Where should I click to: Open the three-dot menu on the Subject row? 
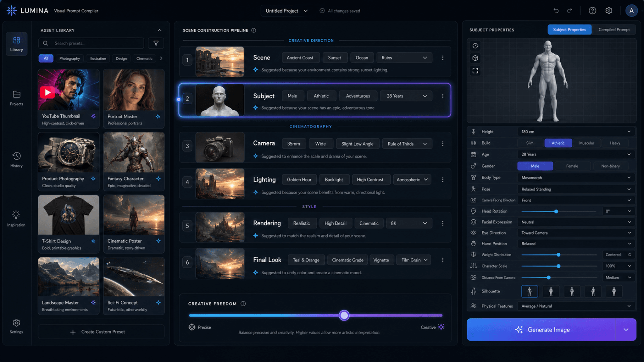tap(443, 96)
